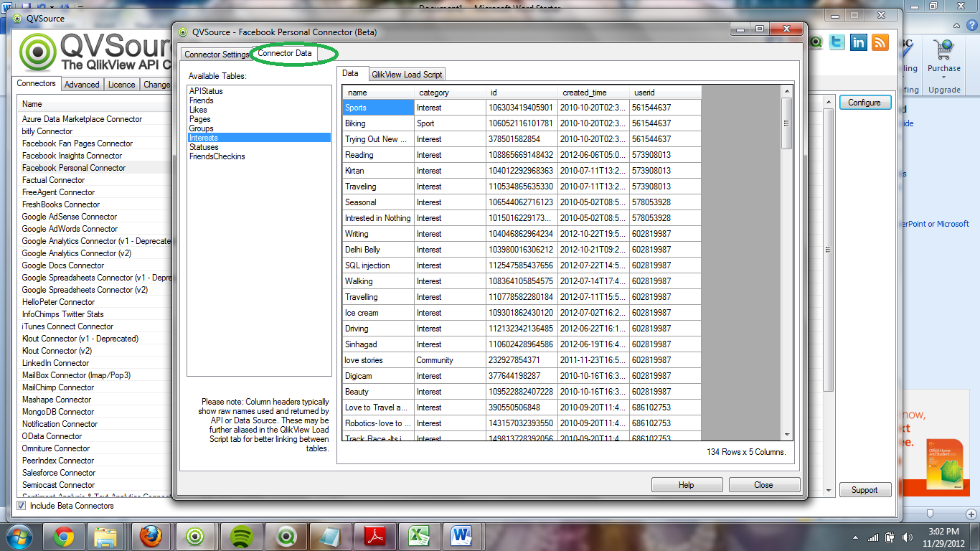This screenshot has width=980, height=551.
Task: Open the Licence tab in QVSource
Action: (121, 85)
